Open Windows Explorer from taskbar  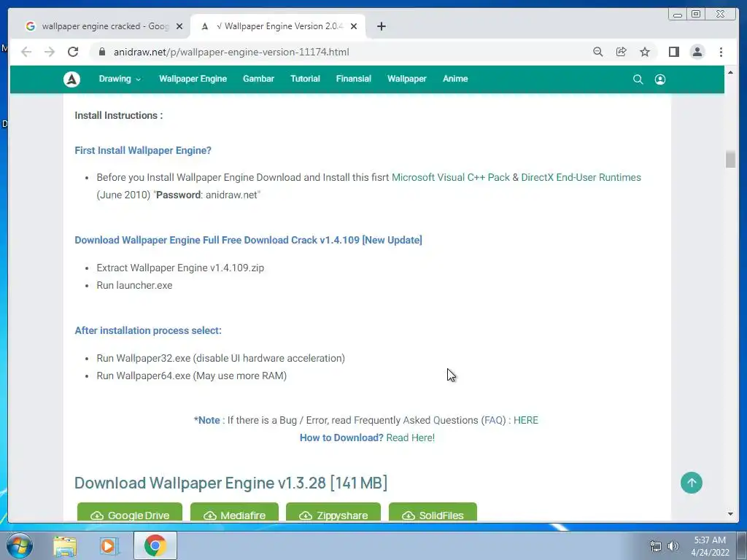(65, 545)
